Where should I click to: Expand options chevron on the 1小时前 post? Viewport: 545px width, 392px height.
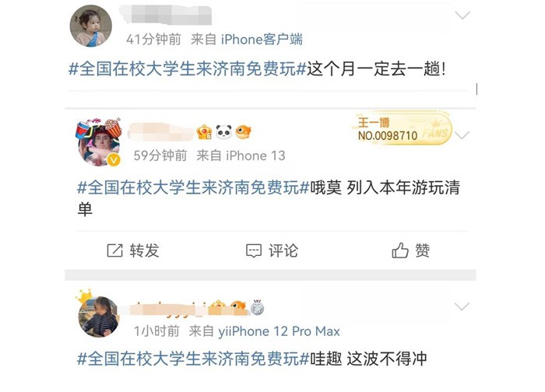pyautogui.click(x=462, y=306)
